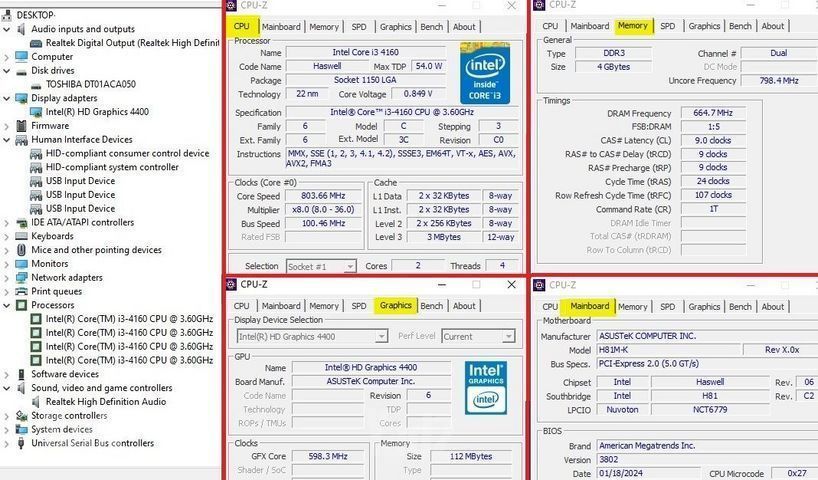Collapse the Disk drives node
This screenshot has width=818, height=480.
coord(7,70)
